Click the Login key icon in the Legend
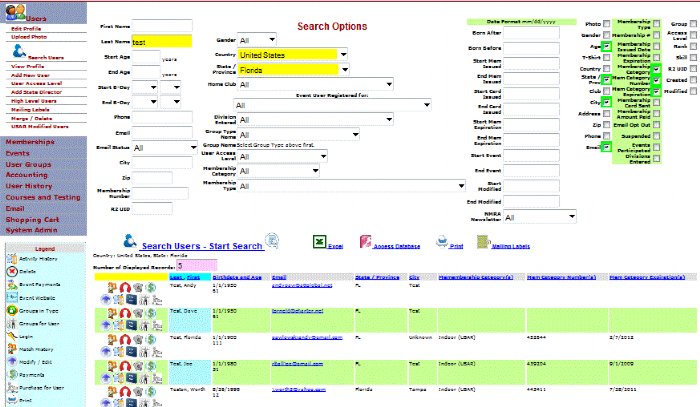 click(x=12, y=336)
